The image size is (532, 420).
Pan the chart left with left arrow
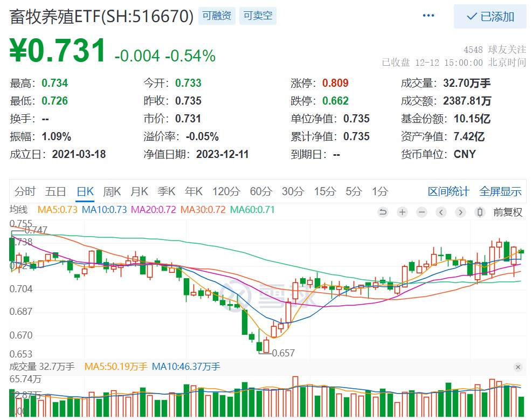coord(441,212)
